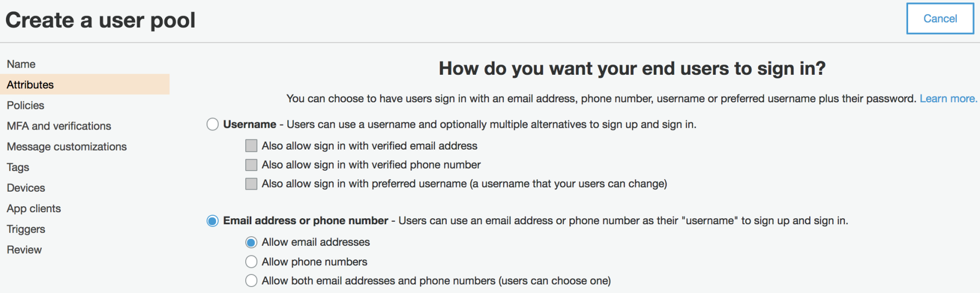The width and height of the screenshot is (980, 293).
Task: Navigate to Devices settings
Action: [26, 188]
